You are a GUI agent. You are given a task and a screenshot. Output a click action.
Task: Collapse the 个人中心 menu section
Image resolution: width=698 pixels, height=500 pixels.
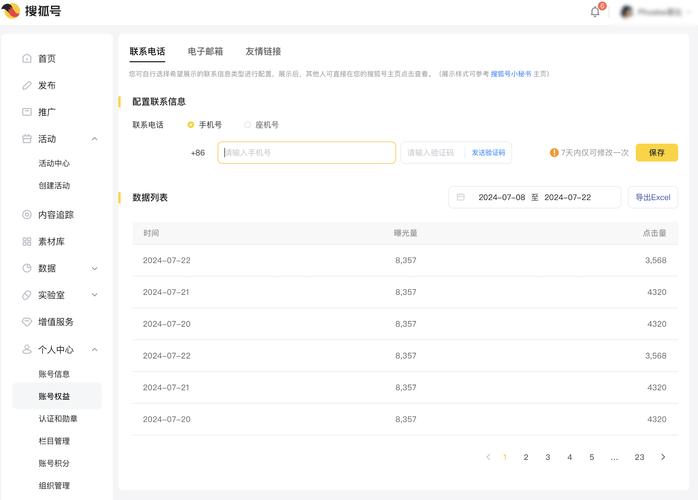[94, 350]
